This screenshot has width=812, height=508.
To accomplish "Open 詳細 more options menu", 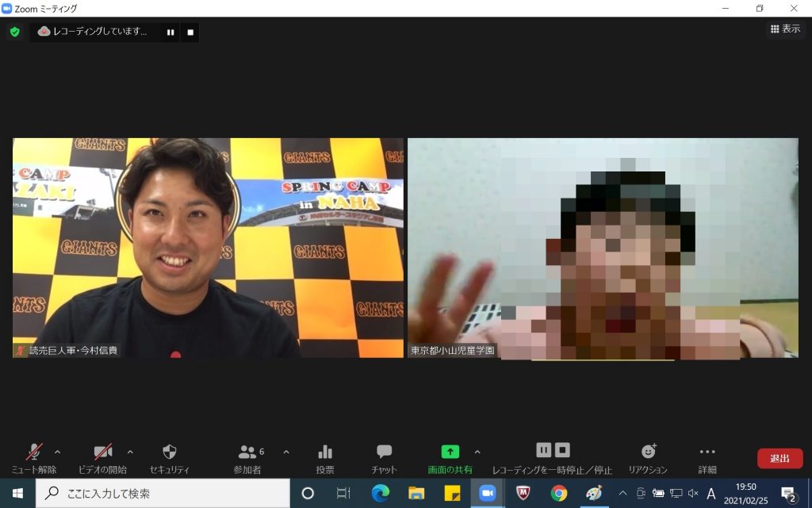I will 707,459.
